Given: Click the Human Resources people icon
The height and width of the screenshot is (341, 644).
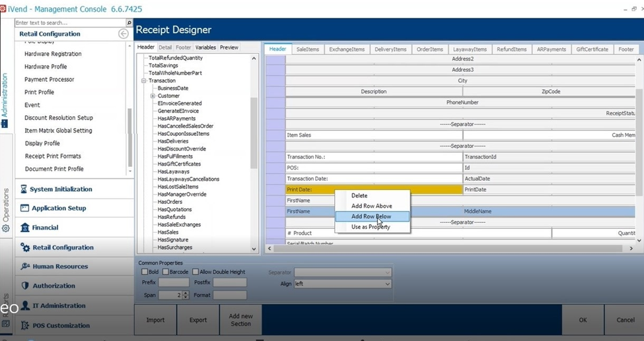Looking at the screenshot, I should click(x=25, y=266).
